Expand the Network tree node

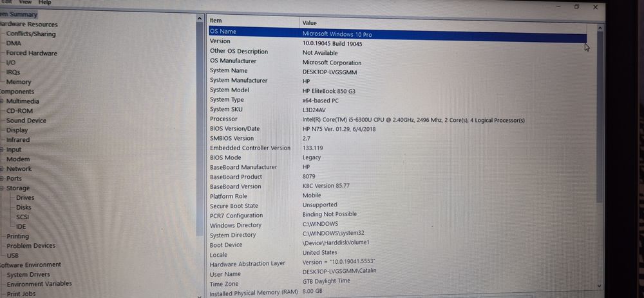point(2,169)
